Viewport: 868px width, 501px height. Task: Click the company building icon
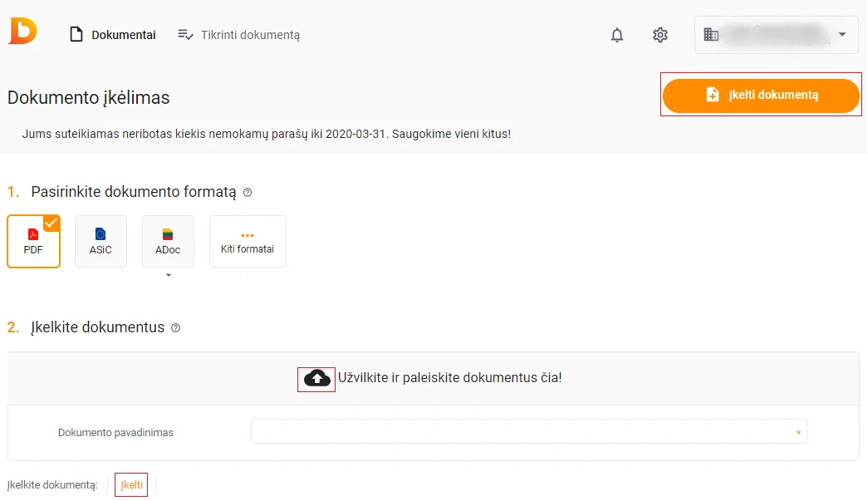(711, 34)
